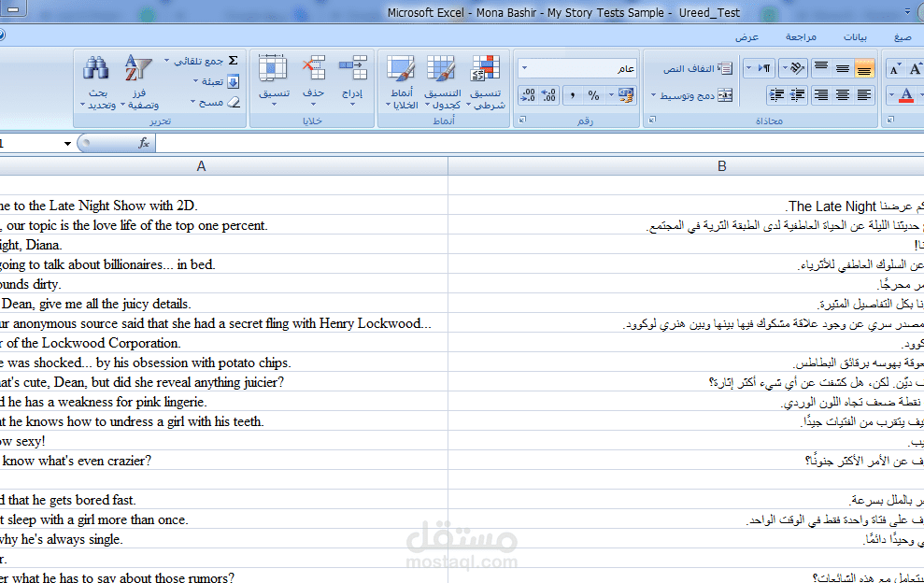Screen dimensions: 924x583
Task: Toggle Center horizontal alignment
Action: (843, 95)
